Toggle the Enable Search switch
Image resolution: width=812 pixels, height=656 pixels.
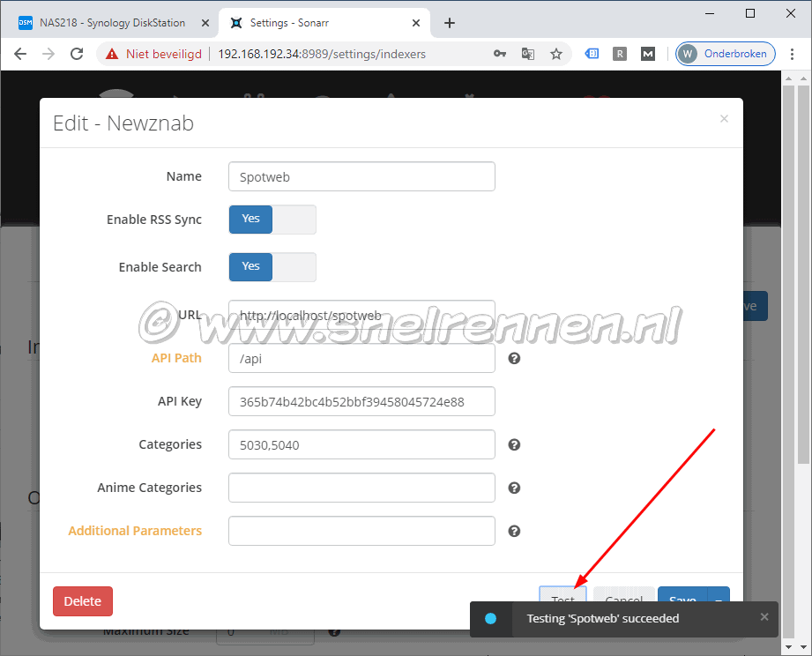pyautogui.click(x=272, y=266)
